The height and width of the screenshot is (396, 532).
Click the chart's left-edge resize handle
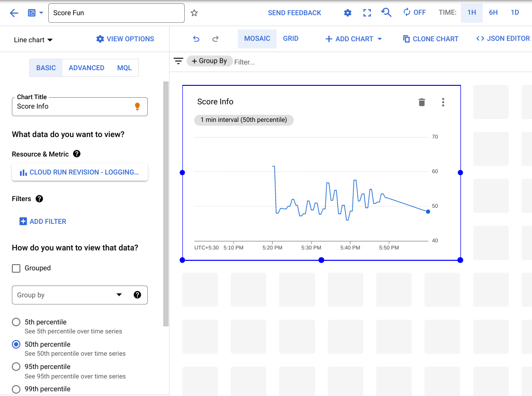pos(182,173)
